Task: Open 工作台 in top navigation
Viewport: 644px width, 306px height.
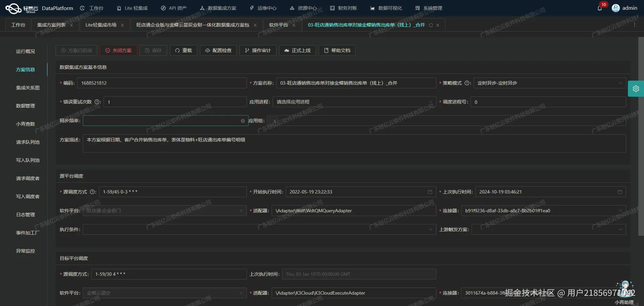Action: 92,8
